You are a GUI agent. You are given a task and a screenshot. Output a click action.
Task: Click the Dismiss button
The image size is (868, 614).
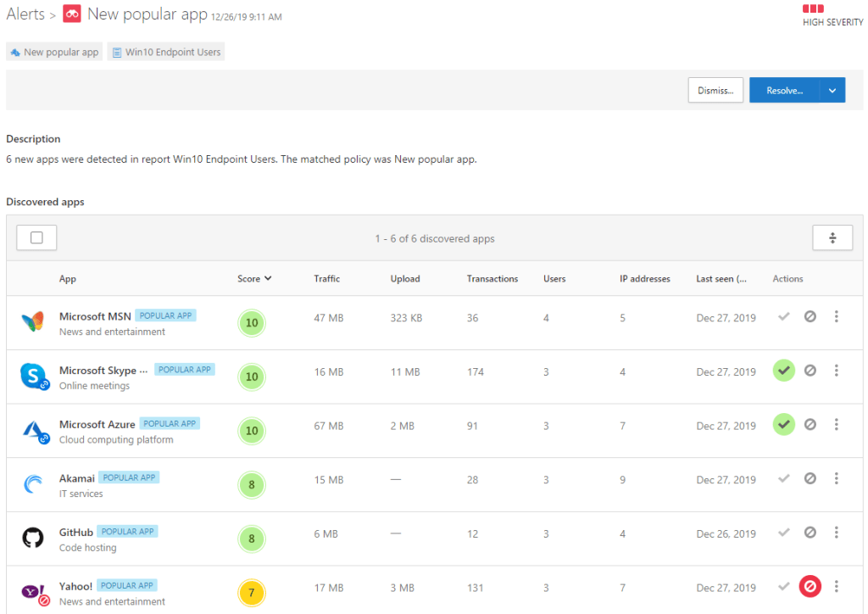(715, 91)
